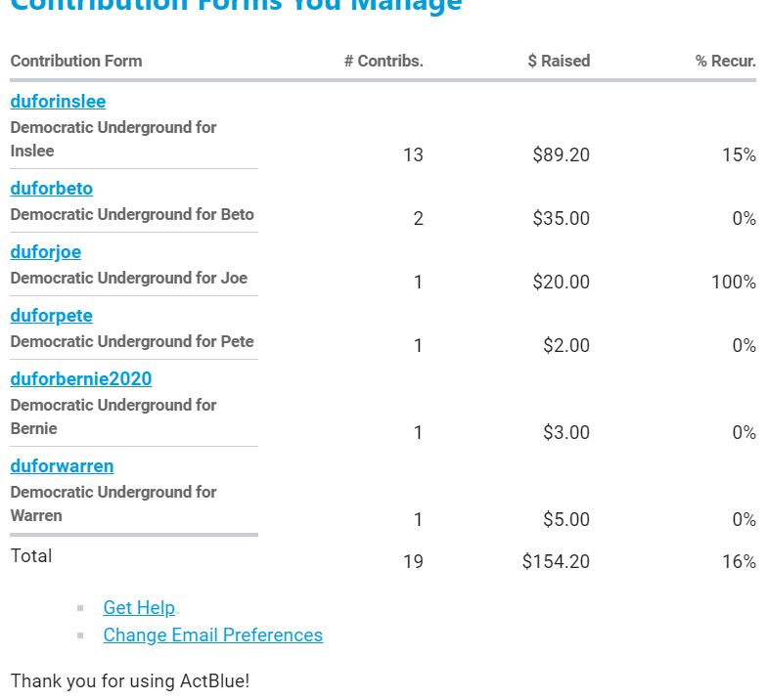Click the Total row label

[31, 556]
